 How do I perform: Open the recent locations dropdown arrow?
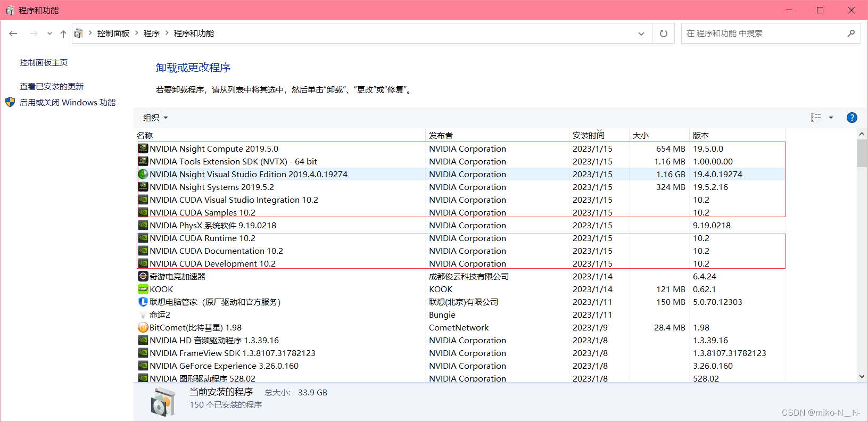tap(49, 34)
